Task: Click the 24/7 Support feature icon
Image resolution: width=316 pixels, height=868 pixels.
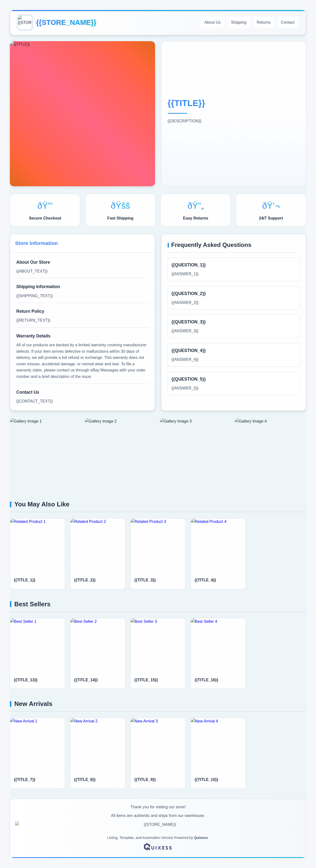Action: 271,205
